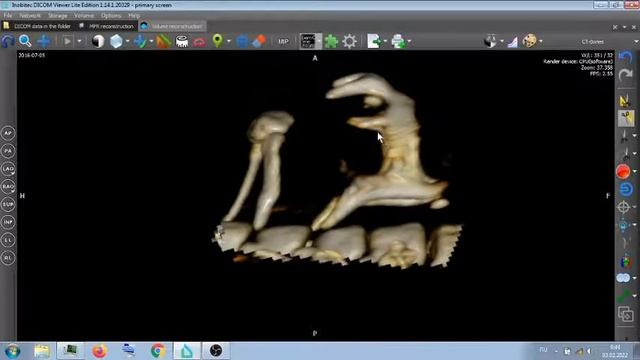
Task: Set the RL lateral view orientation
Action: 8,258
